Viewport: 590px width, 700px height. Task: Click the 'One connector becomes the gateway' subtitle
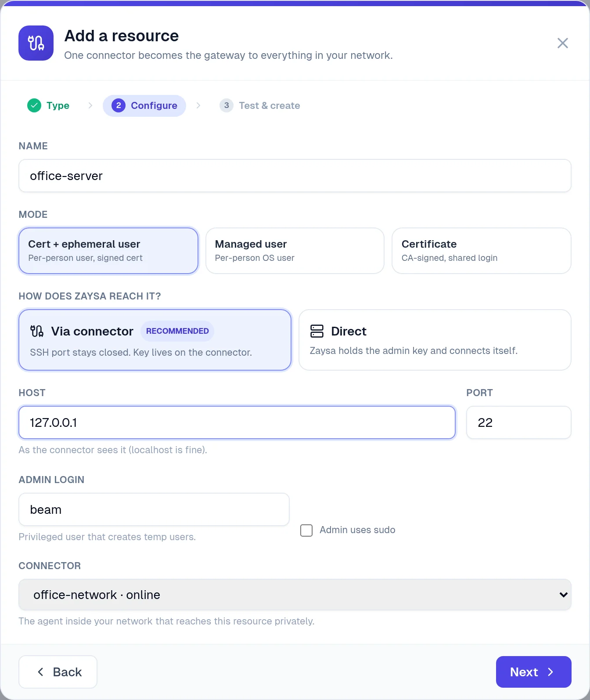click(228, 55)
